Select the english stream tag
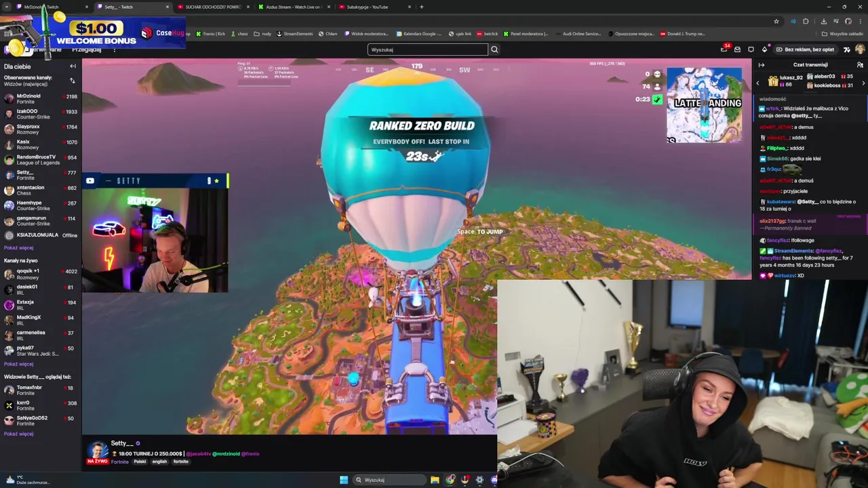This screenshot has height=488, width=868. pos(159,462)
